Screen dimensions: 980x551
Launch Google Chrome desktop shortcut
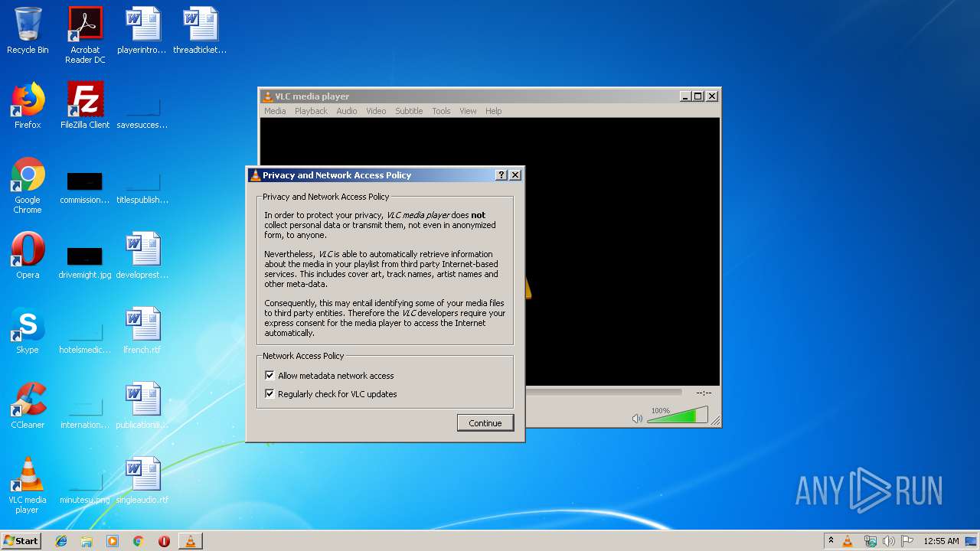[x=28, y=185]
